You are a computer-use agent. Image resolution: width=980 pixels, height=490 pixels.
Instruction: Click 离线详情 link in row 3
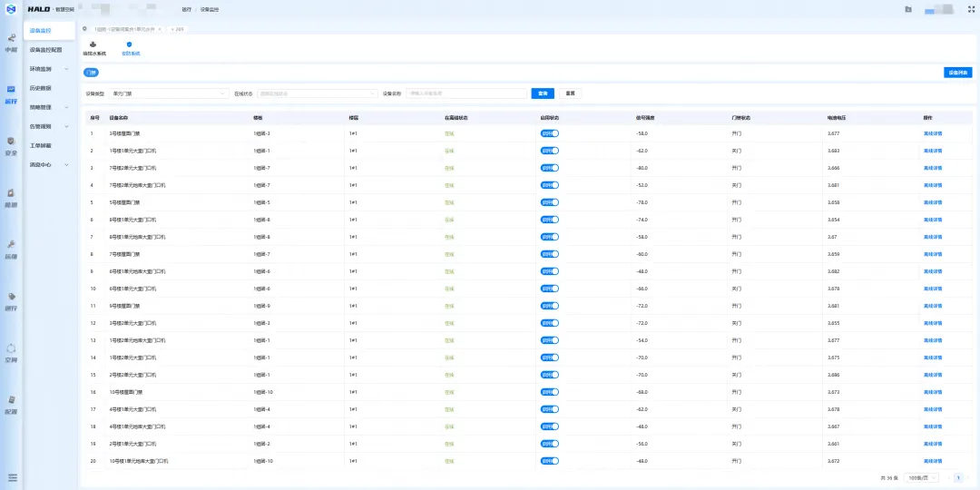coord(933,168)
